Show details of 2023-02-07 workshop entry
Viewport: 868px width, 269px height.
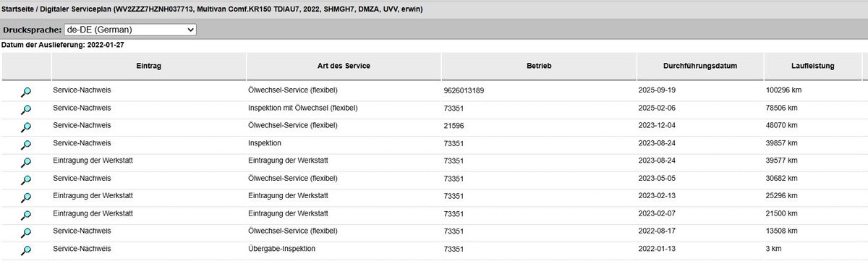[x=26, y=215]
